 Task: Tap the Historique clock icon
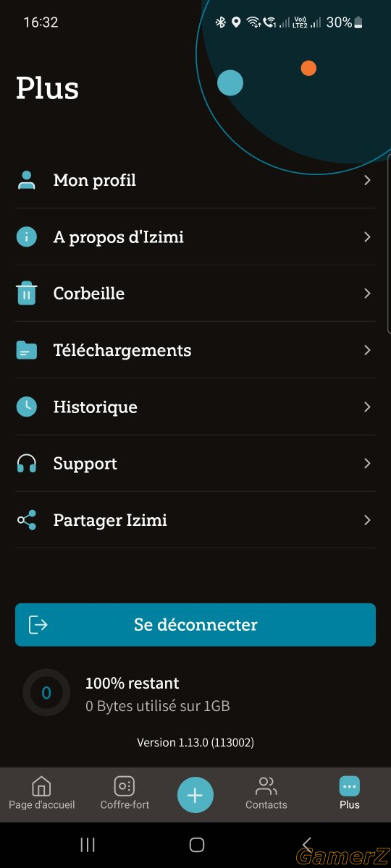tap(27, 407)
